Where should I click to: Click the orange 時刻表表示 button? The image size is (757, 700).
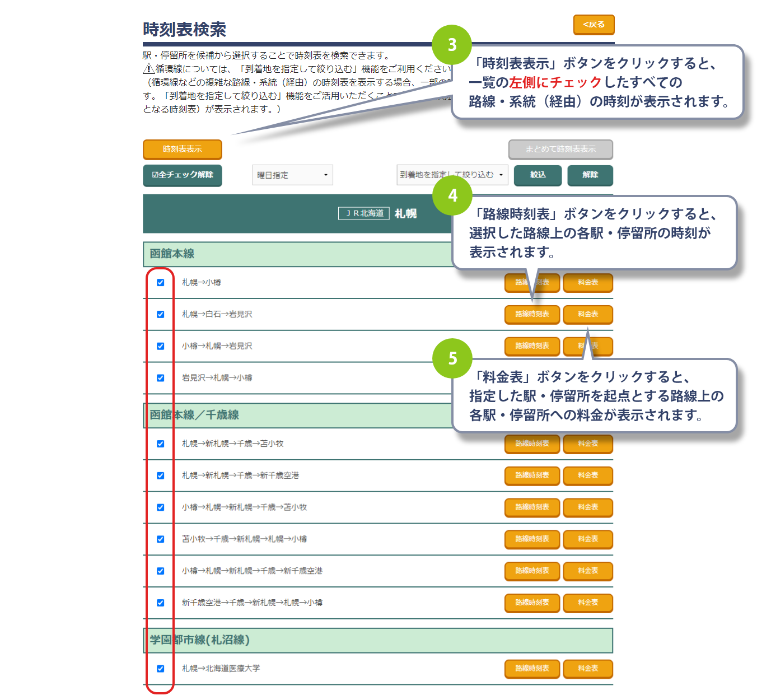tap(183, 150)
